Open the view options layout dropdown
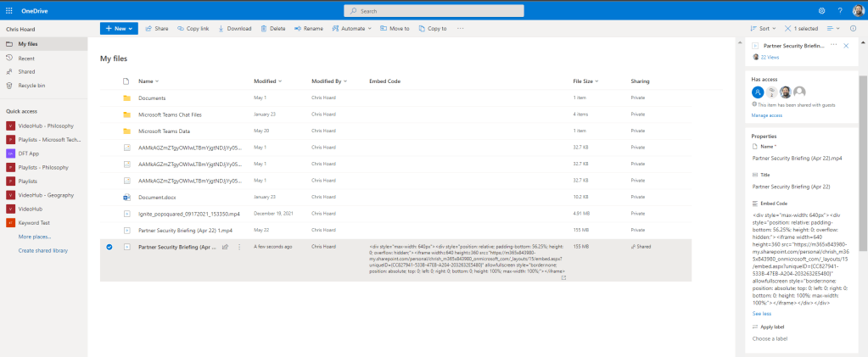 pos(835,28)
